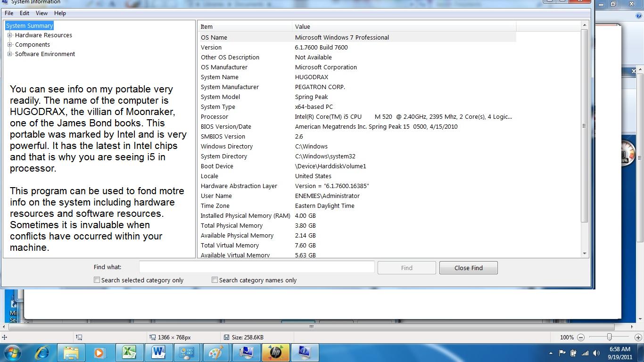Select the Total Virtual Memory row
Image resolution: width=644 pixels, height=362 pixels.
click(x=357, y=245)
